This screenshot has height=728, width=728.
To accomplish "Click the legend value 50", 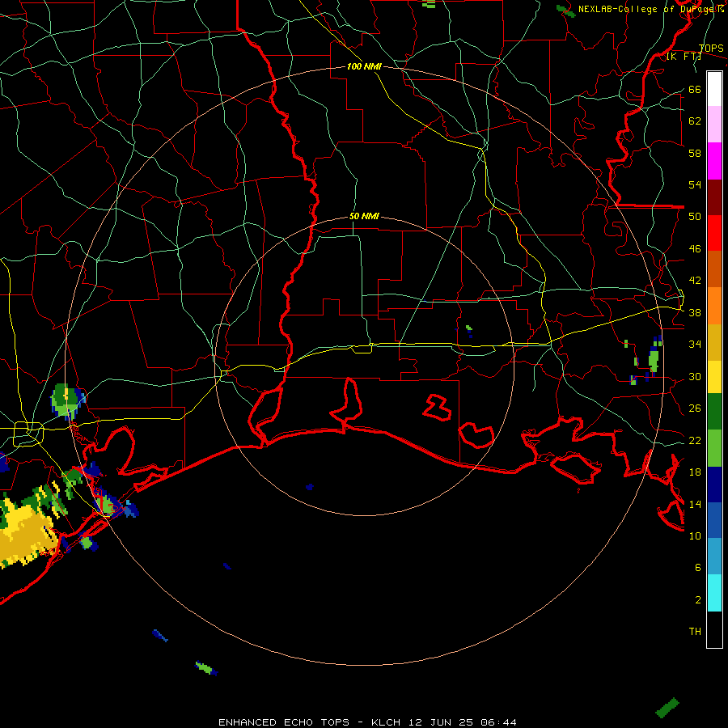I will point(695,216).
